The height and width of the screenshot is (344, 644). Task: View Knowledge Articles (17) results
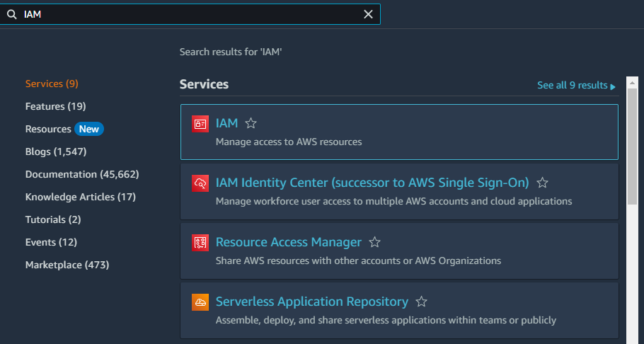click(80, 197)
